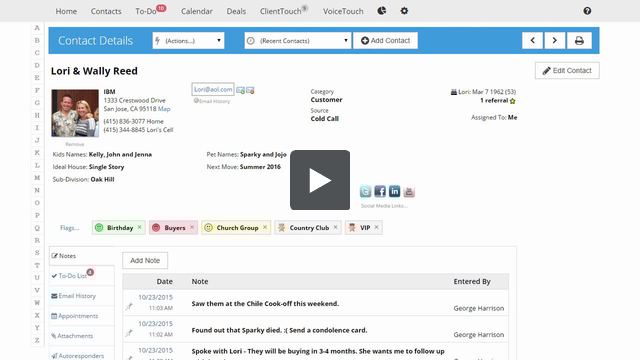Go to the previous contact arrow

(532, 40)
